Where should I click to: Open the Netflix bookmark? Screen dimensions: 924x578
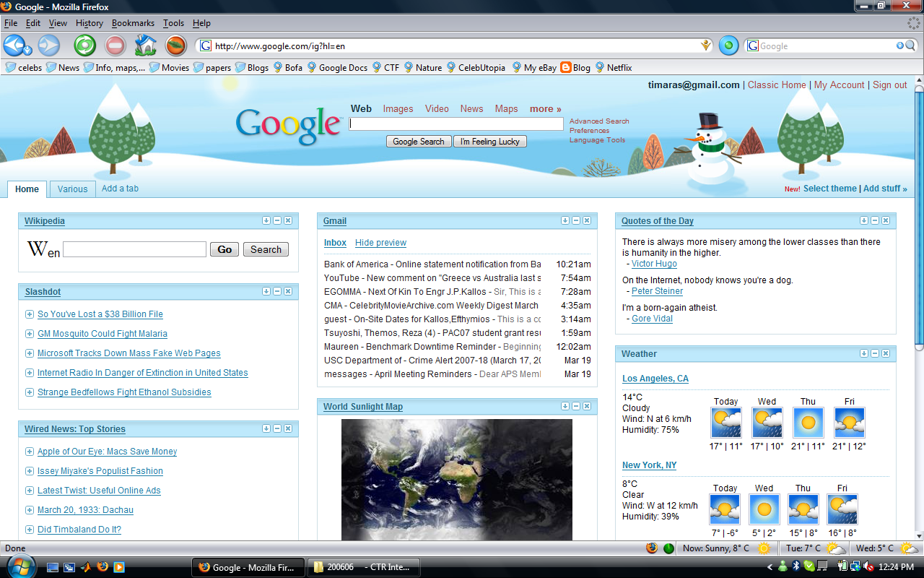[614, 67]
